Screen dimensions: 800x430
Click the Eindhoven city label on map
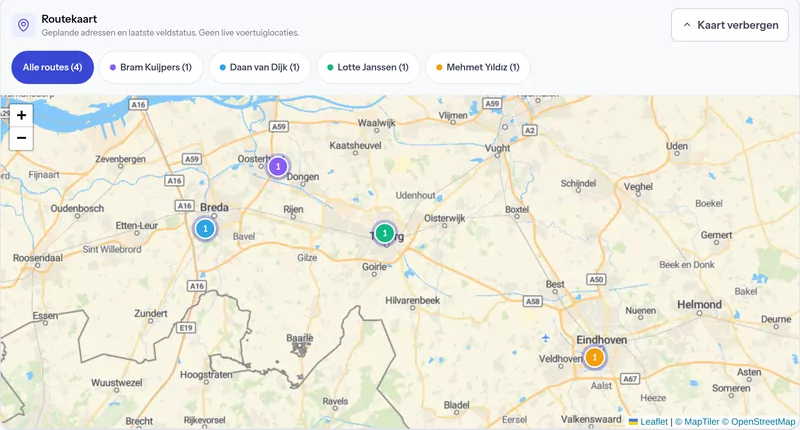tap(602, 340)
